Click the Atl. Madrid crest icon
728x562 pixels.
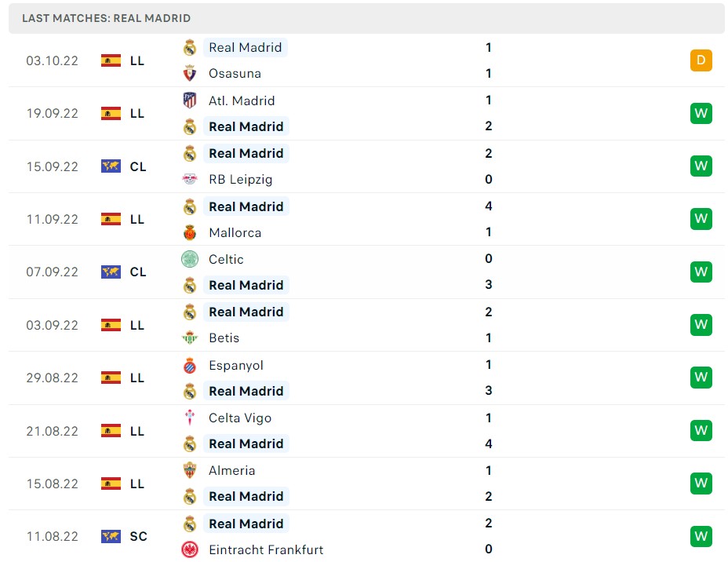pyautogui.click(x=189, y=100)
